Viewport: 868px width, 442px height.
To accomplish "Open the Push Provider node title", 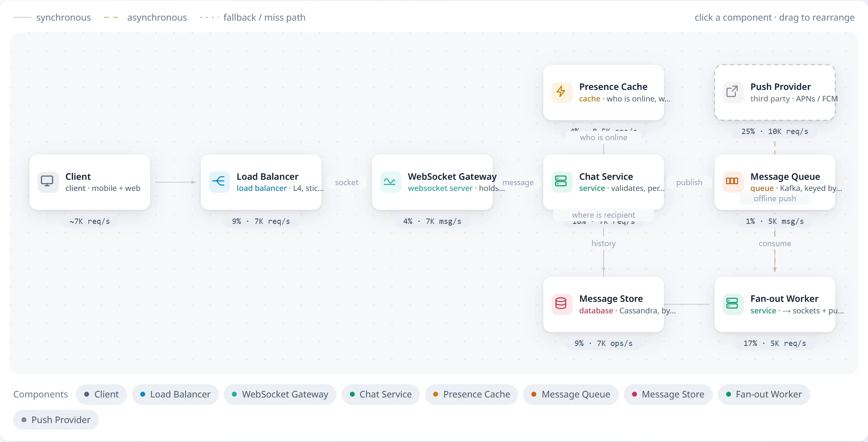I will pyautogui.click(x=781, y=87).
